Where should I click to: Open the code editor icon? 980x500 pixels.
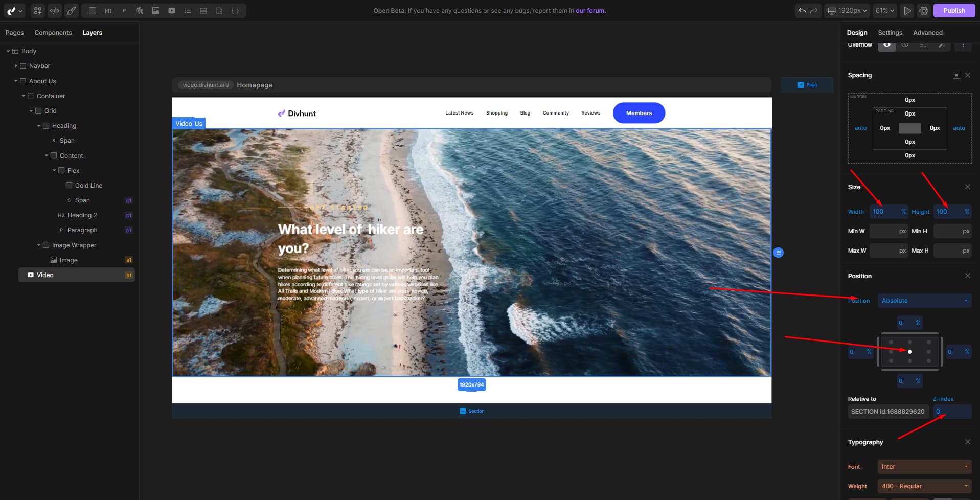pos(55,10)
